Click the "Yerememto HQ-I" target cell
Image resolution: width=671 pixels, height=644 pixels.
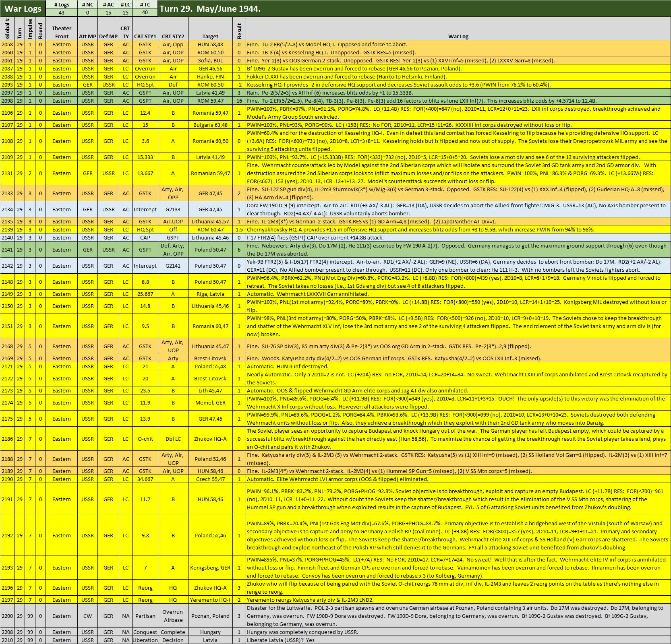[x=210, y=600]
